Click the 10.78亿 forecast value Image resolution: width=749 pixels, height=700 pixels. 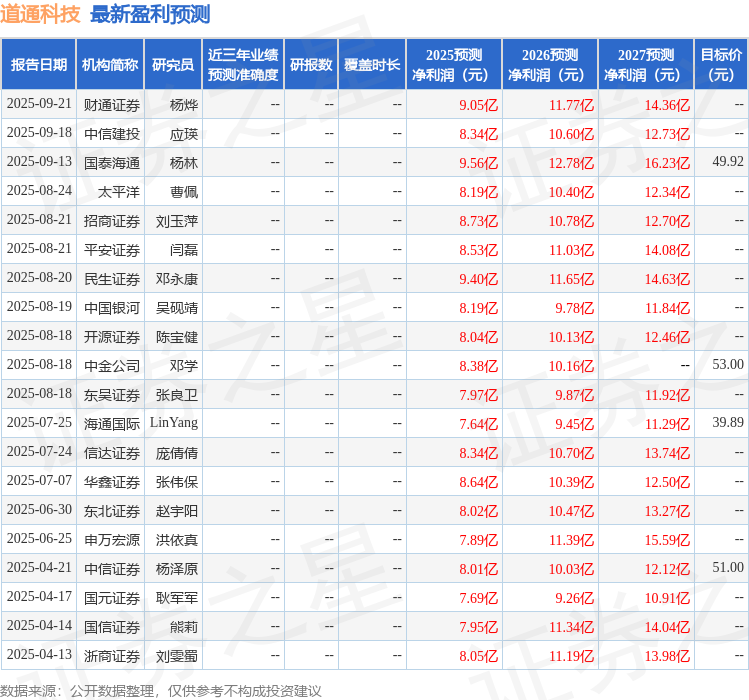[571, 221]
